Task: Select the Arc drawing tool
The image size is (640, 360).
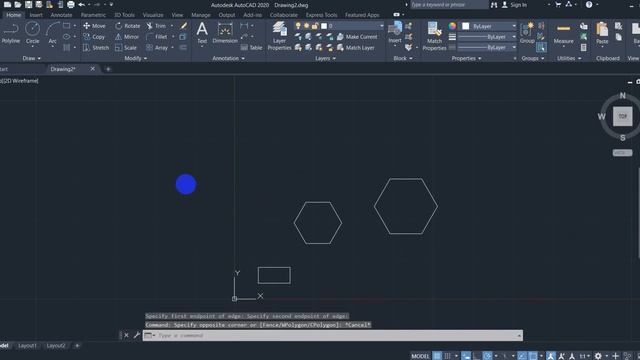Action: tap(52, 33)
